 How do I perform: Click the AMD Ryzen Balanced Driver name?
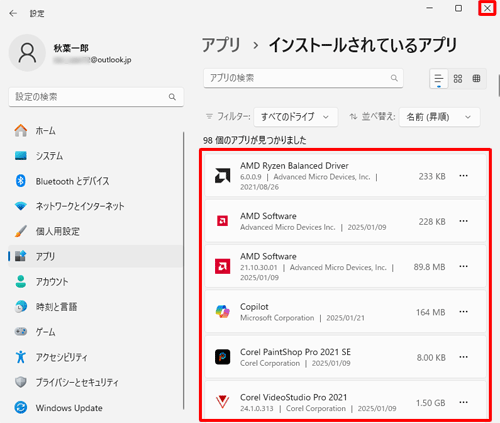pos(294,166)
